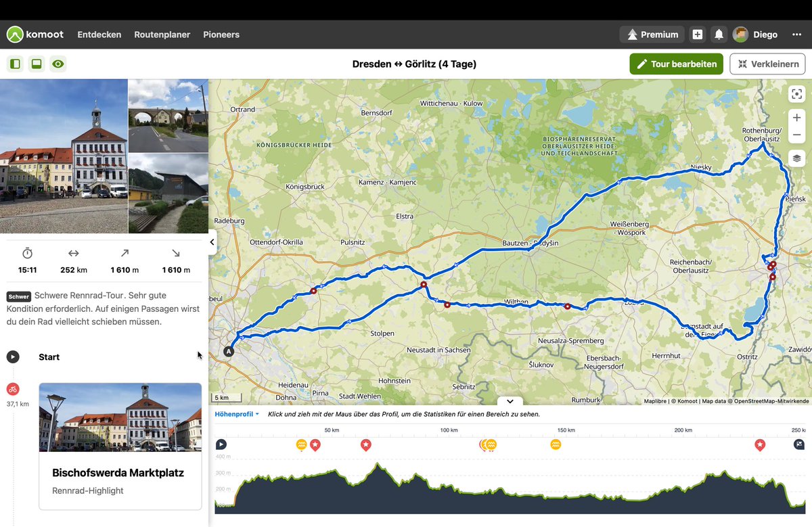Click the red star marker just before 50 km

pyautogui.click(x=315, y=444)
